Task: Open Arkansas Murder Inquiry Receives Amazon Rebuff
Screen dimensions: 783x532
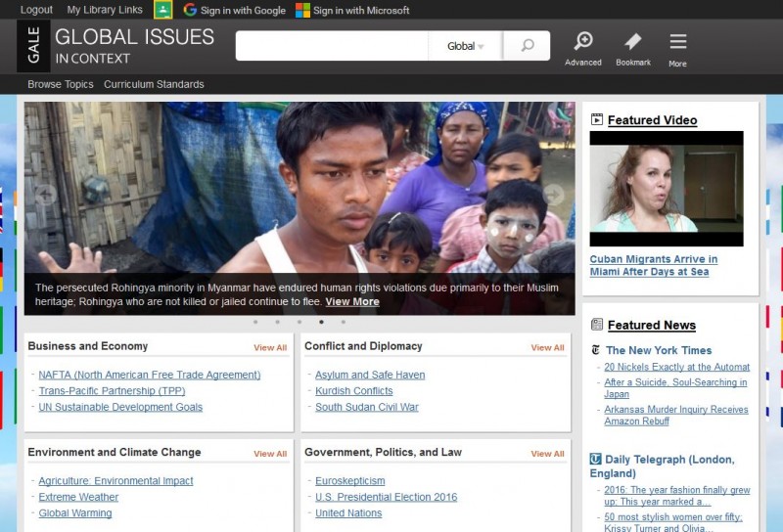Action: [676, 415]
